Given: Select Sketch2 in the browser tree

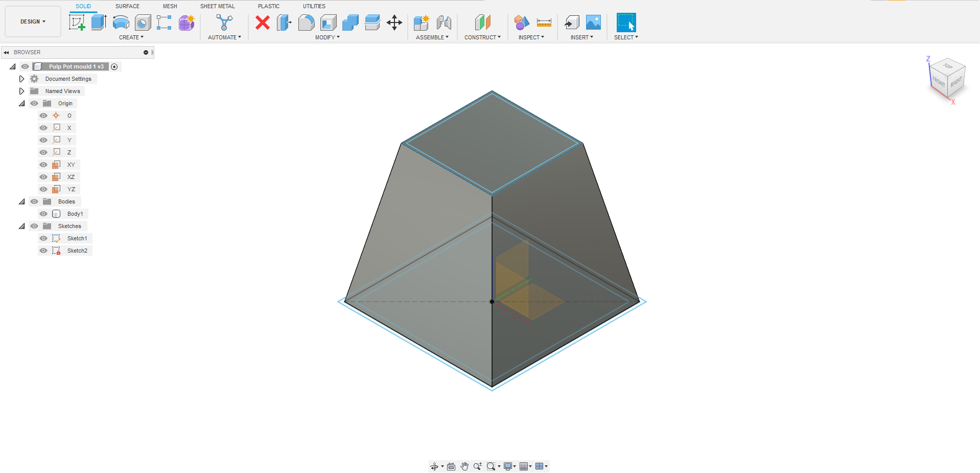Looking at the screenshot, I should point(77,251).
